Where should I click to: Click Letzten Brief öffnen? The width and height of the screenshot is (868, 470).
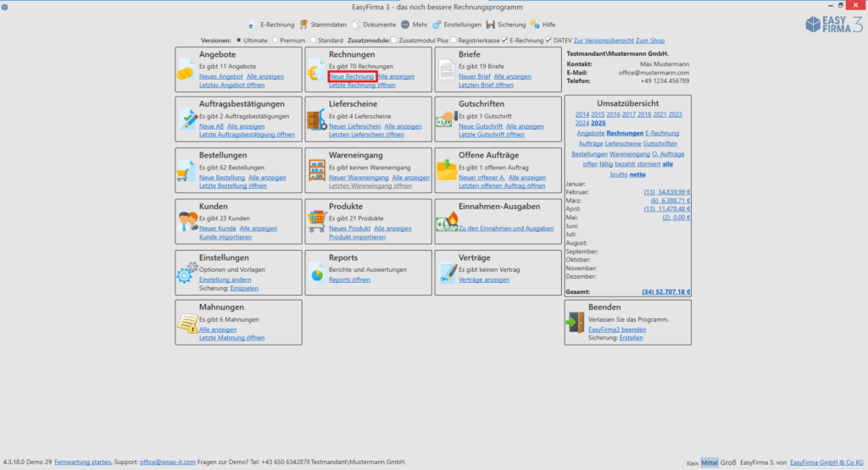486,86
